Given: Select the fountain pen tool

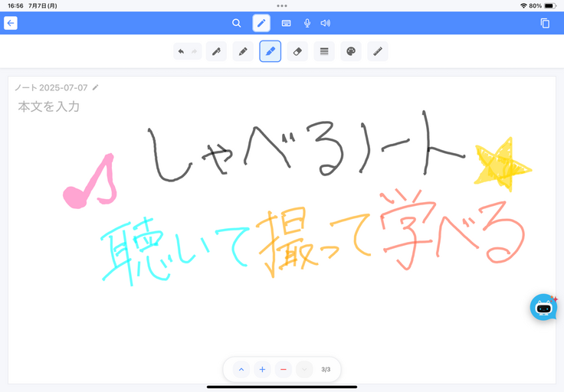Looking at the screenshot, I should coord(216,51).
